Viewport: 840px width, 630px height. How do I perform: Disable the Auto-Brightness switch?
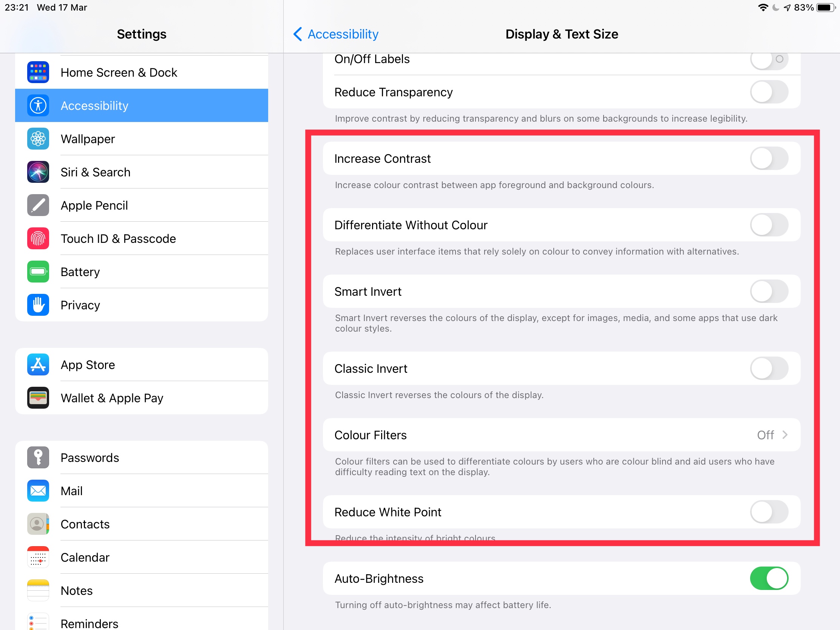point(769,578)
